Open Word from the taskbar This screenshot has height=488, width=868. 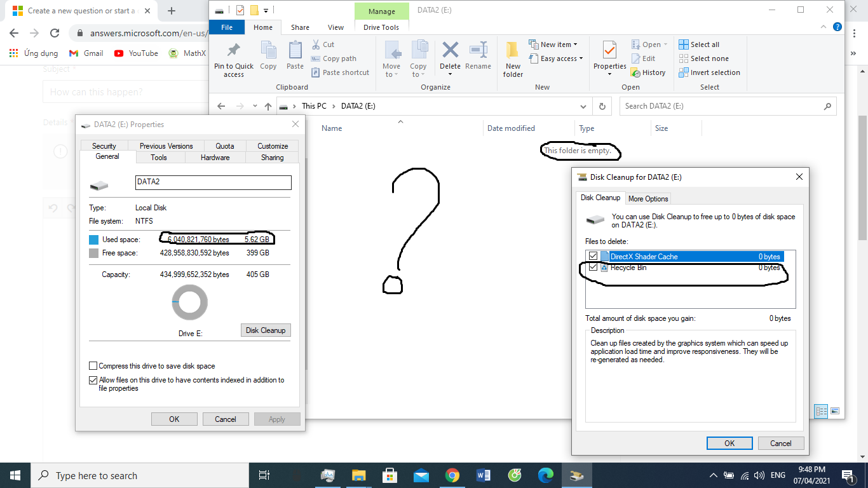pos(483,475)
